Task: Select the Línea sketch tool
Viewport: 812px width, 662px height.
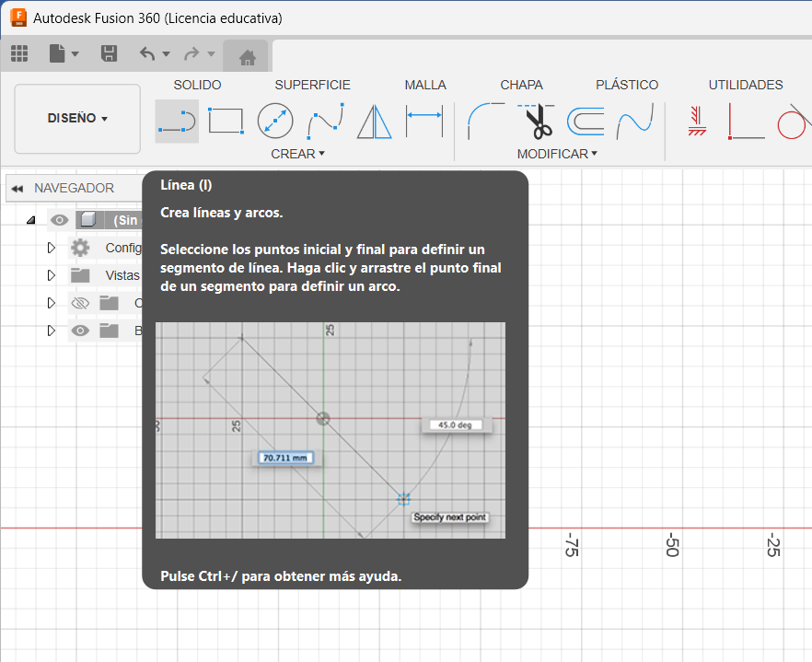Action: 177,122
